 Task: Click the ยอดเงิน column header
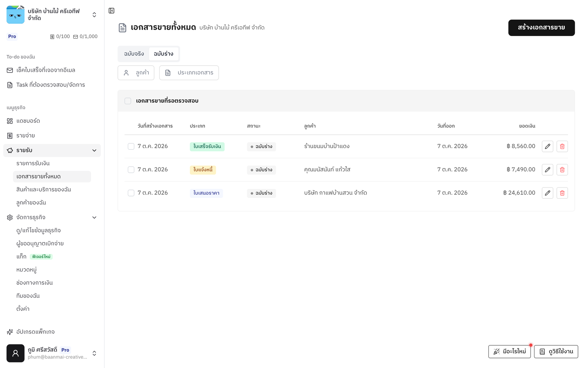(x=527, y=126)
